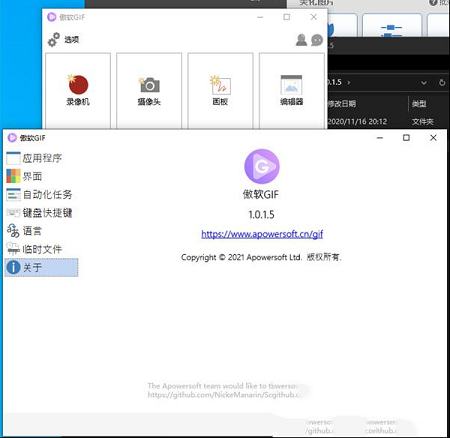Click the Copyright 2021 Apowersoft text

261,257
